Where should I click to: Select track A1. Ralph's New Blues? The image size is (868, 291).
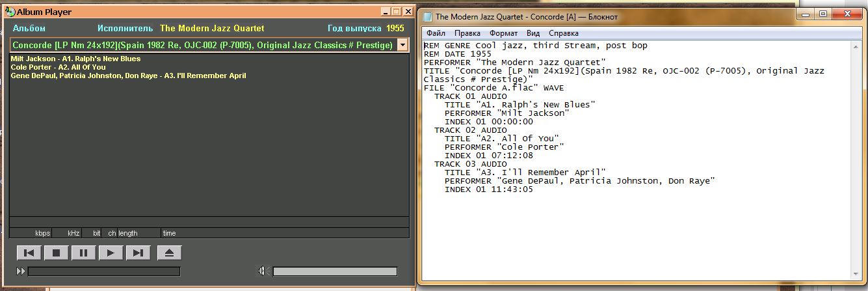pos(75,59)
